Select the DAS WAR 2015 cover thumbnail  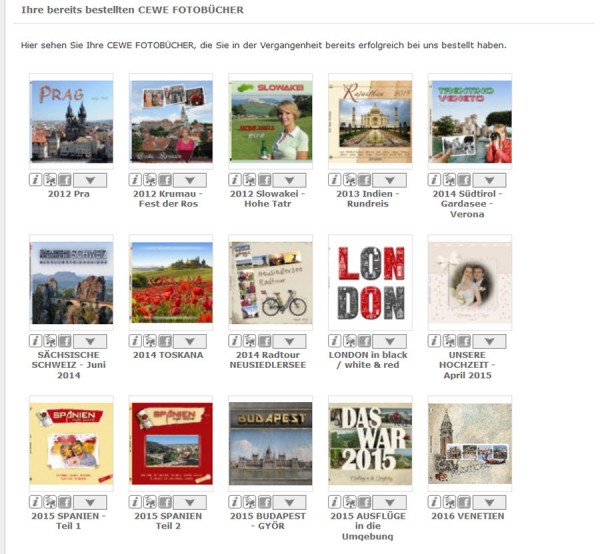370,444
